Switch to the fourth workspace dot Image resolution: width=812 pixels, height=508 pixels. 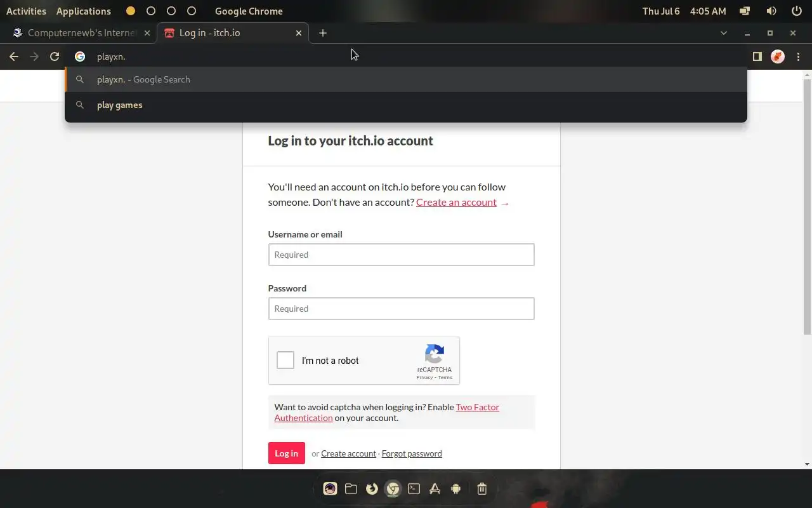(192, 11)
